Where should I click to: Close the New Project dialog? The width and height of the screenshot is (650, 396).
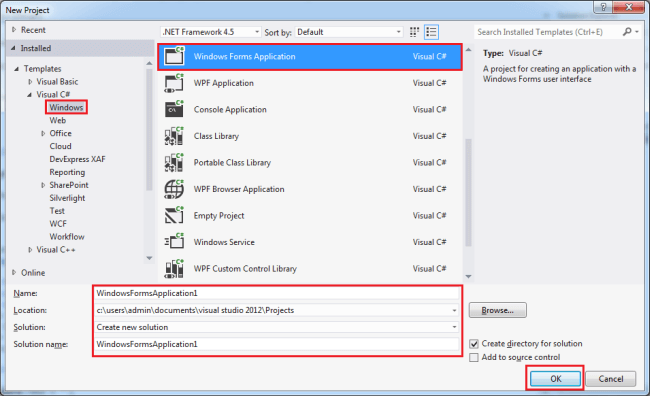click(x=628, y=7)
